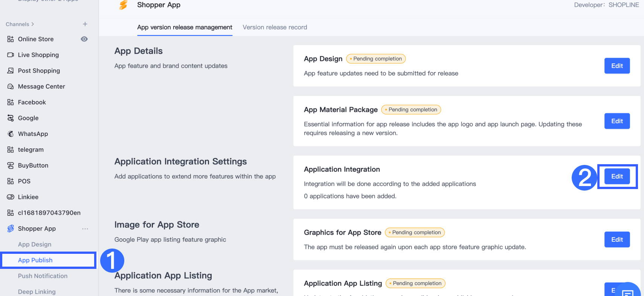Open Live Shopping channel
The image size is (644, 296).
[x=38, y=55]
